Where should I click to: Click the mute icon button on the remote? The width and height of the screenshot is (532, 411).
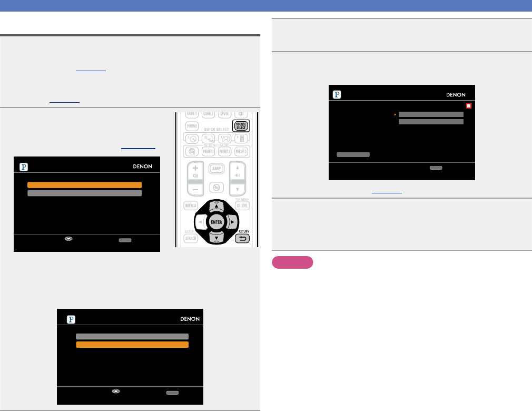click(216, 188)
